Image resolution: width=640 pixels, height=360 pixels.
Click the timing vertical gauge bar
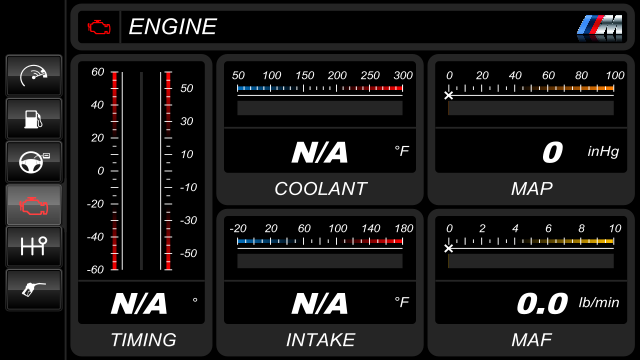click(141, 171)
